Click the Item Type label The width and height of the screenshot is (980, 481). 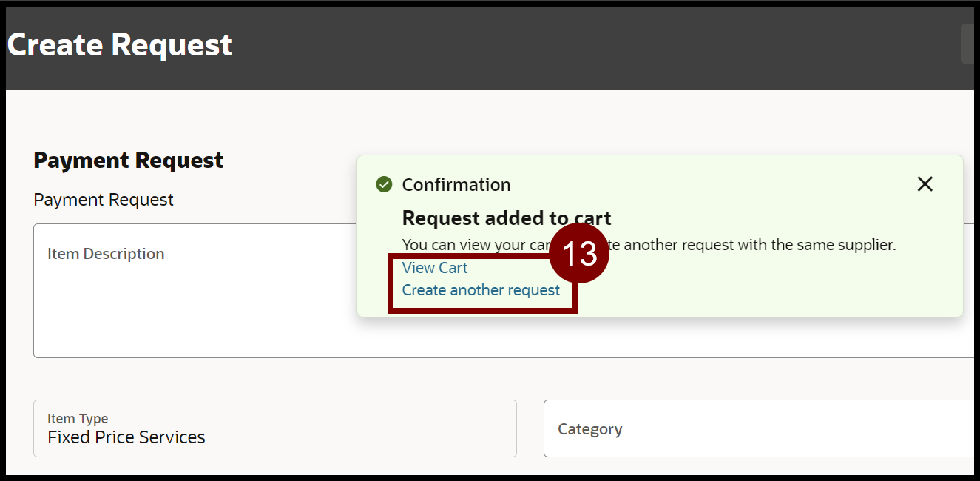[78, 419]
